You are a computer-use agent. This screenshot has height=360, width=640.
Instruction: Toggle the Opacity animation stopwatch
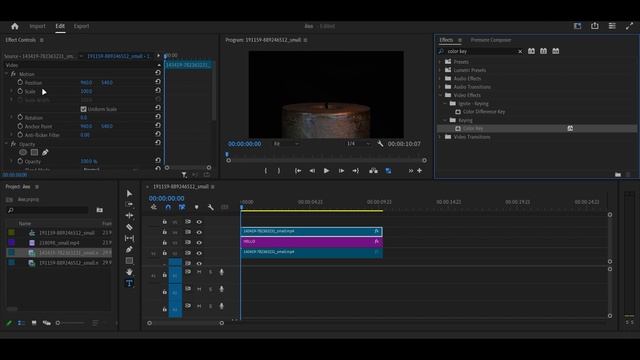(x=20, y=161)
